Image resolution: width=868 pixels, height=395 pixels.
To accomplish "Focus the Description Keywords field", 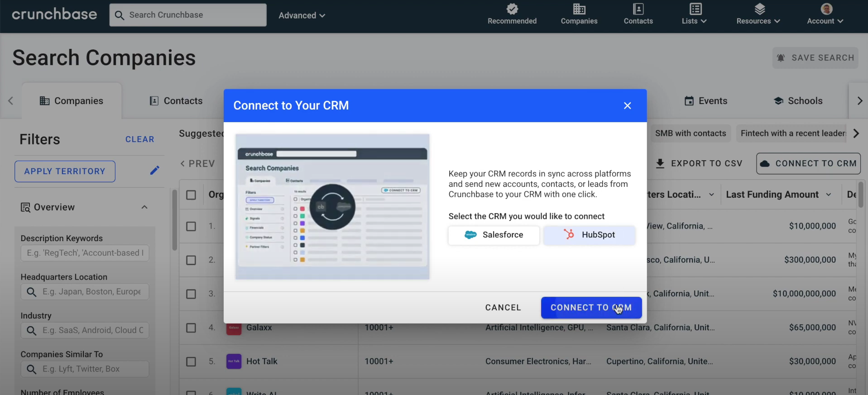I will (85, 253).
